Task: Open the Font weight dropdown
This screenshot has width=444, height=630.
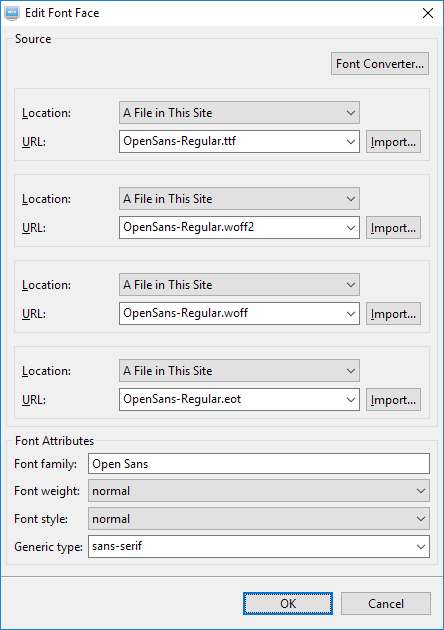Action: (259, 491)
